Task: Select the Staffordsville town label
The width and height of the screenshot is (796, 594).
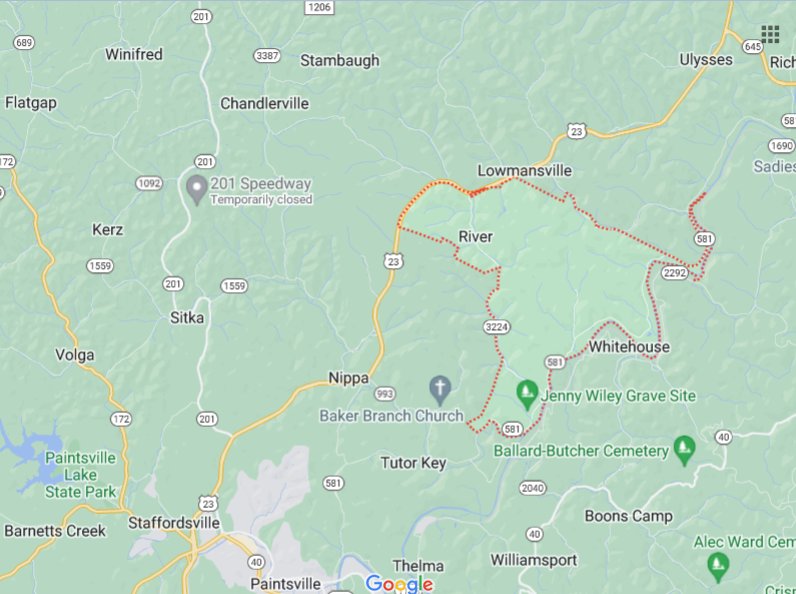Action: point(174,523)
